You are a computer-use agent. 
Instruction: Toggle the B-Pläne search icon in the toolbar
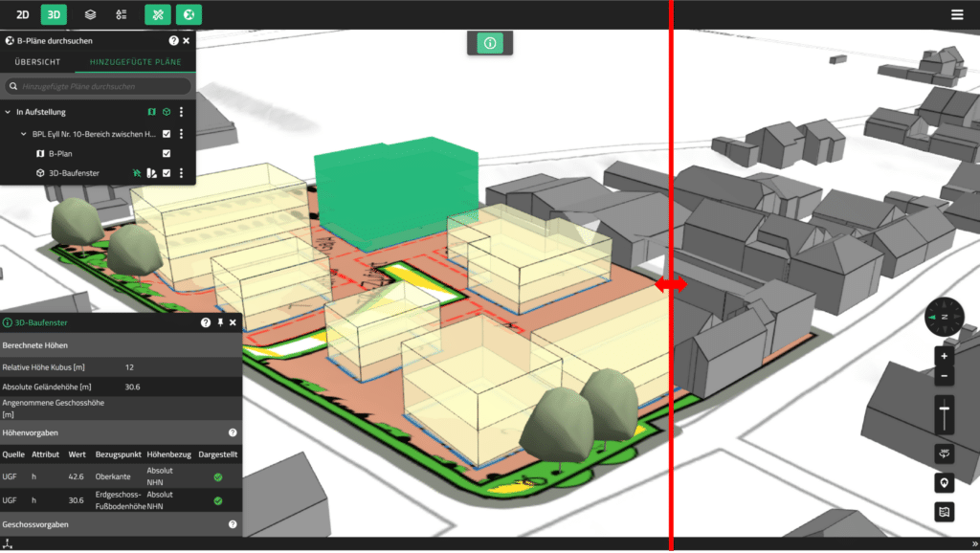click(x=189, y=14)
